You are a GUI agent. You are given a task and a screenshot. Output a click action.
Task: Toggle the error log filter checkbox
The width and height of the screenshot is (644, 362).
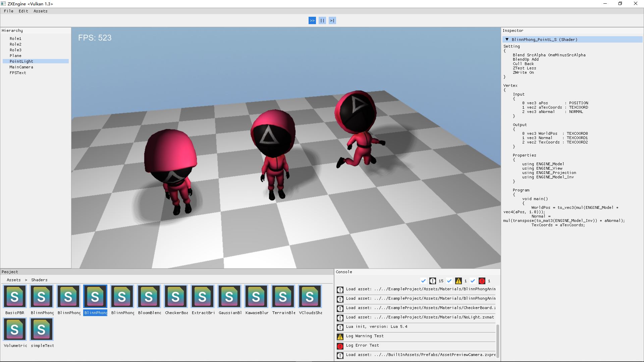(x=473, y=281)
